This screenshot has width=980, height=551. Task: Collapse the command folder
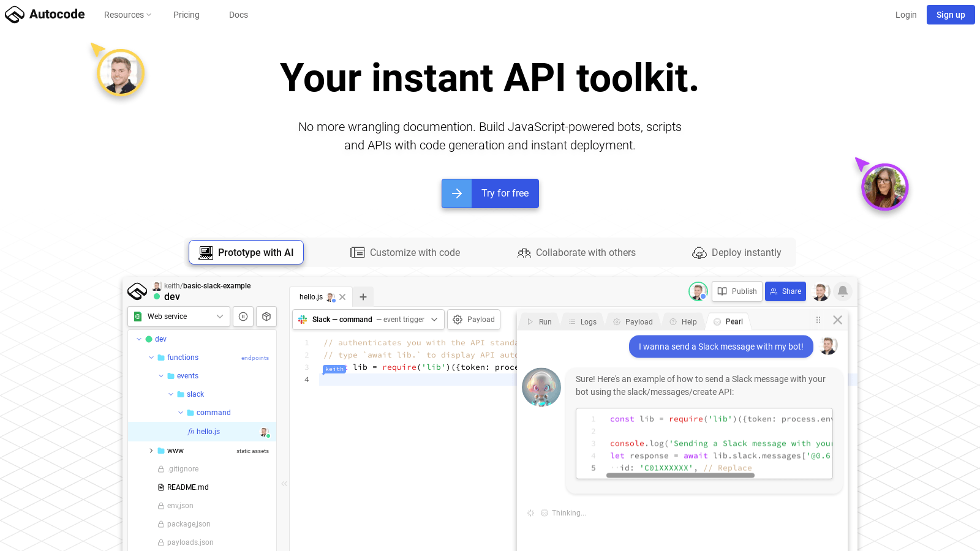(181, 413)
